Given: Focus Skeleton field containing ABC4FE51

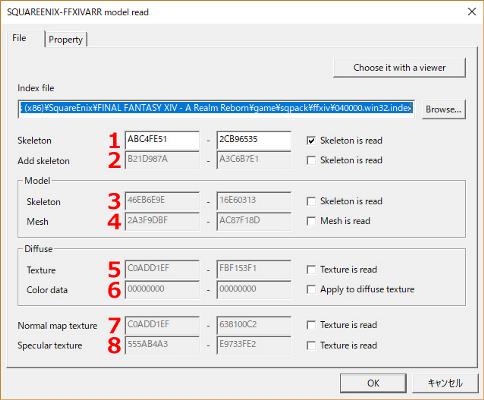Looking at the screenshot, I should click(162, 140).
